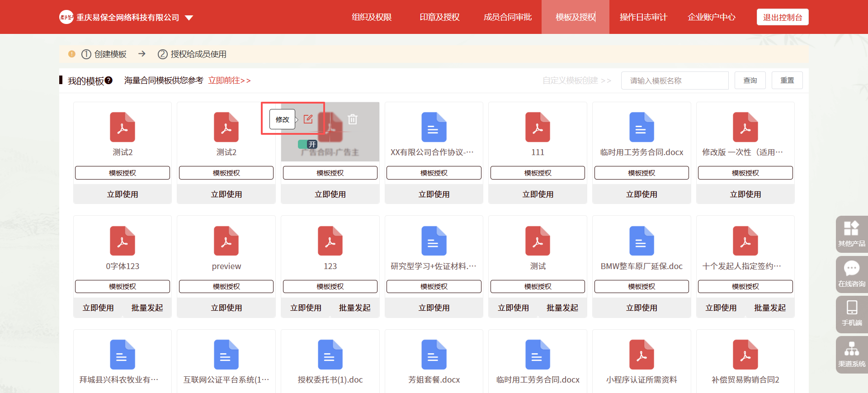The height and width of the screenshot is (393, 868).
Task: Click the help question mark beside 我的模板
Action: [108, 80]
